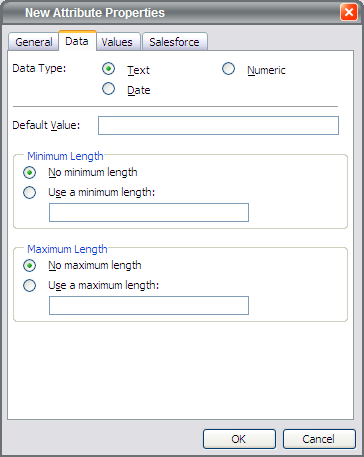The image size is (364, 457).
Task: Enable Use a maximum length option
Action: 29,285
